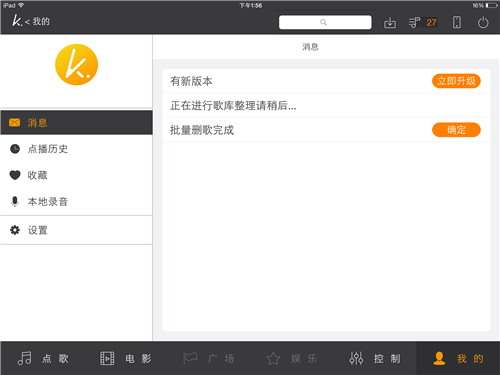Open 点播历史 in the sidebar
This screenshot has width=500, height=375.
pos(76,149)
